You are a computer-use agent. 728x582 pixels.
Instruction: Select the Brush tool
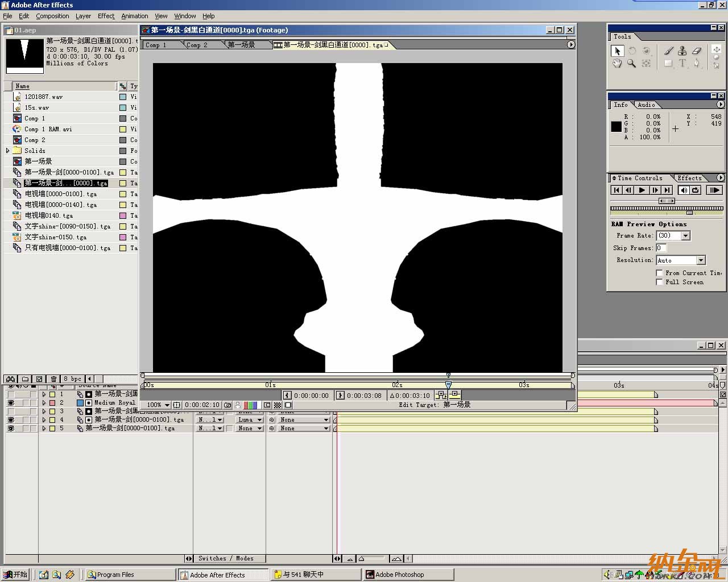coord(668,51)
